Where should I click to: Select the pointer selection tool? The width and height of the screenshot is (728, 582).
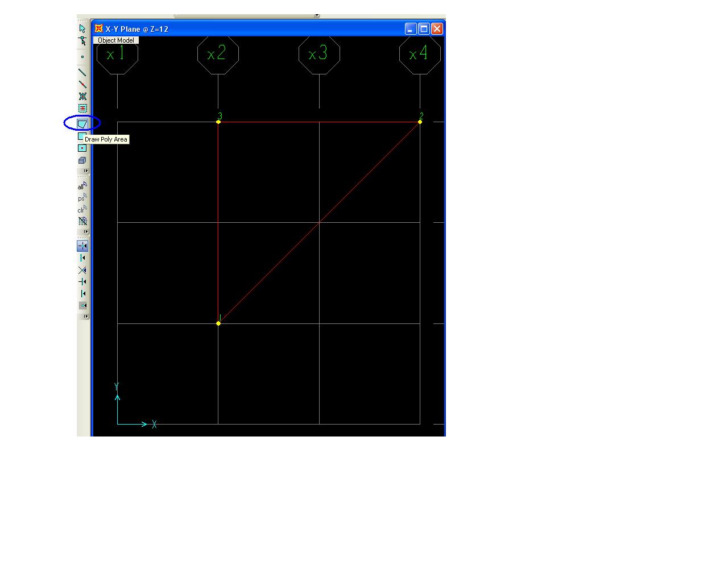[x=82, y=28]
